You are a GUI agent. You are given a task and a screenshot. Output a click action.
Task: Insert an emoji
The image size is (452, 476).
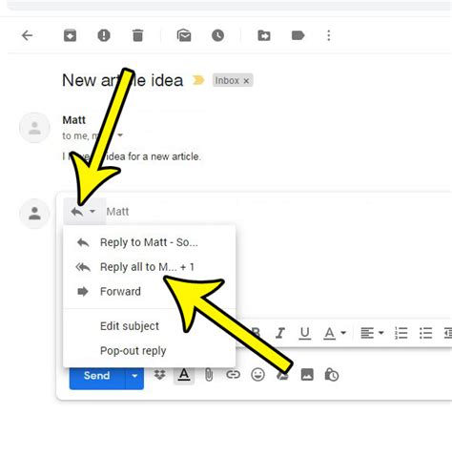point(257,375)
